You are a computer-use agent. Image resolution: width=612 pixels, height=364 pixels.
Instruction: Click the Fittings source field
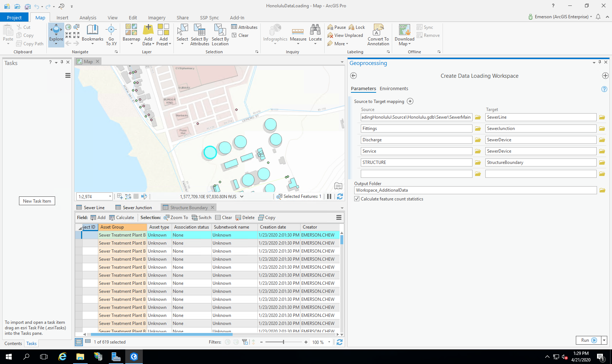tap(416, 129)
